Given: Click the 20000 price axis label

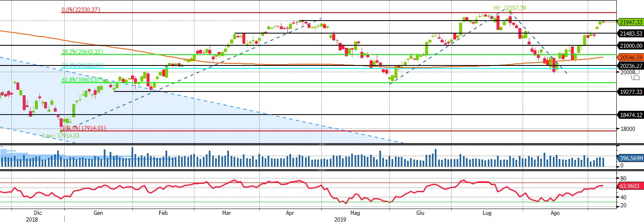Looking at the screenshot, I should [x=628, y=72].
